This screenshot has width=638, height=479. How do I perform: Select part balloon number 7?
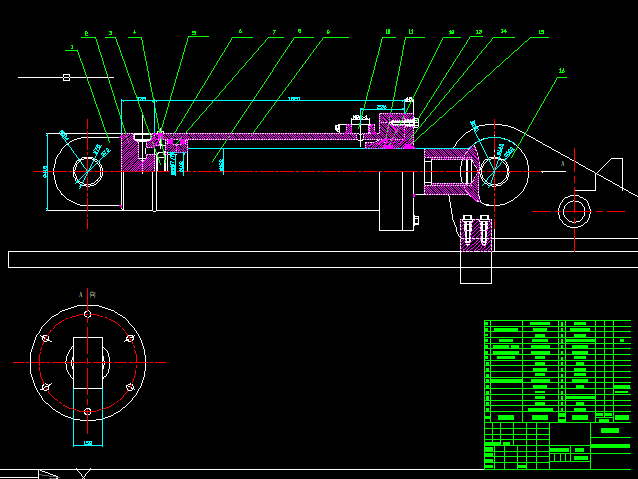pos(274,32)
